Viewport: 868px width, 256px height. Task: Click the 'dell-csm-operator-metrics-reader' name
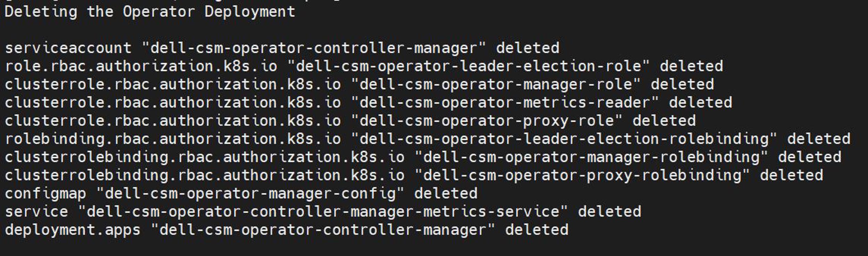point(505,103)
